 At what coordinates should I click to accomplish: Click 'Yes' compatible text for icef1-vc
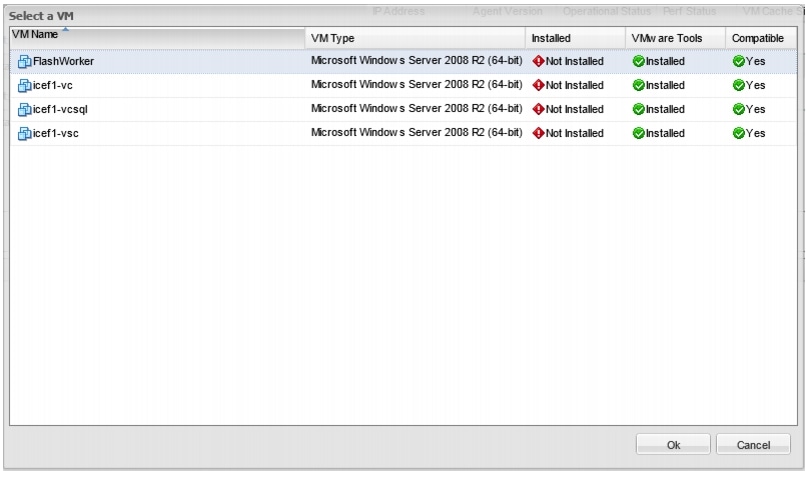[x=756, y=85]
